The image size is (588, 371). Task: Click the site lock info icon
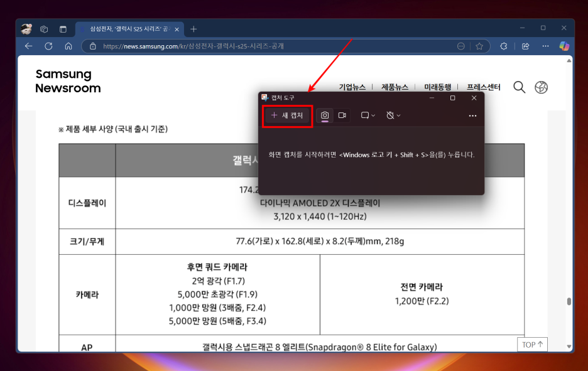pyautogui.click(x=93, y=46)
